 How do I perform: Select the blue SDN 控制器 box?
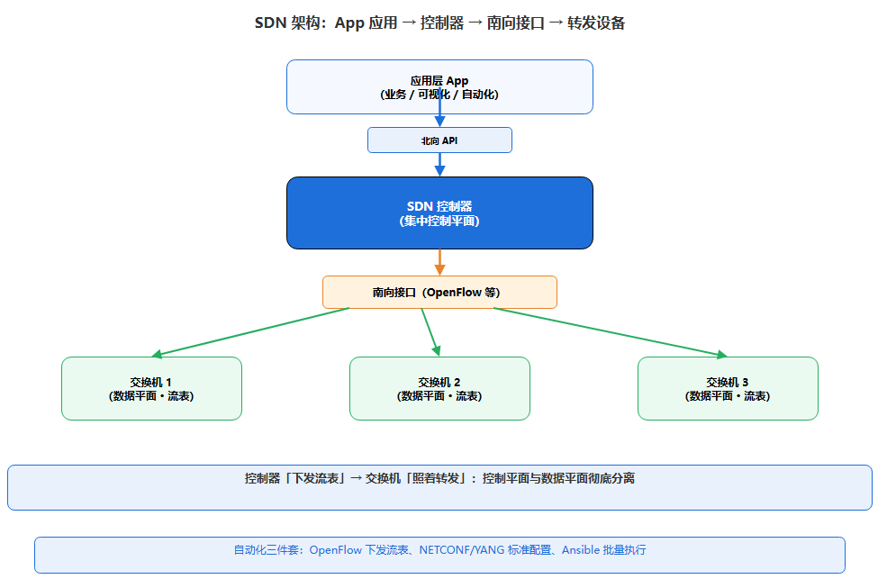tap(439, 213)
